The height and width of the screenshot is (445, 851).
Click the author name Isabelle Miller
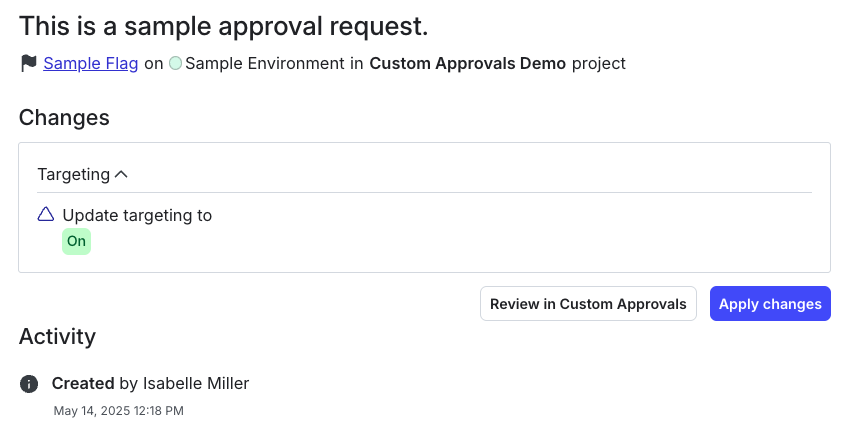[196, 383]
